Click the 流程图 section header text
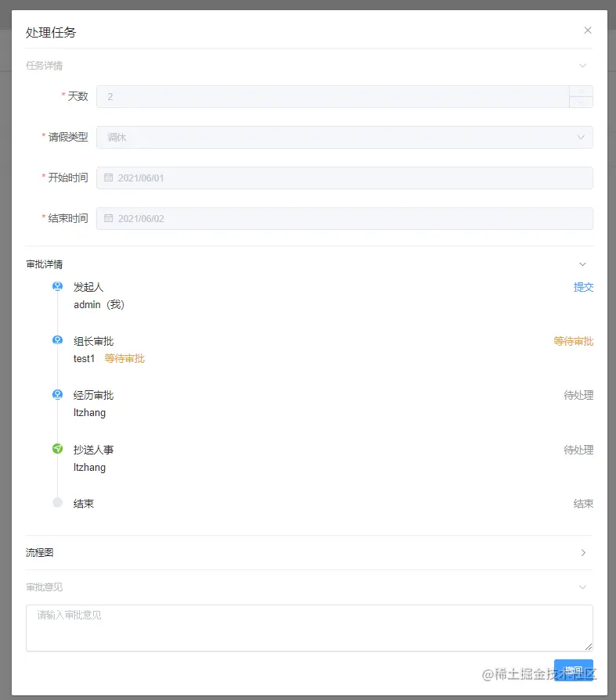This screenshot has width=616, height=700. pyautogui.click(x=40, y=553)
